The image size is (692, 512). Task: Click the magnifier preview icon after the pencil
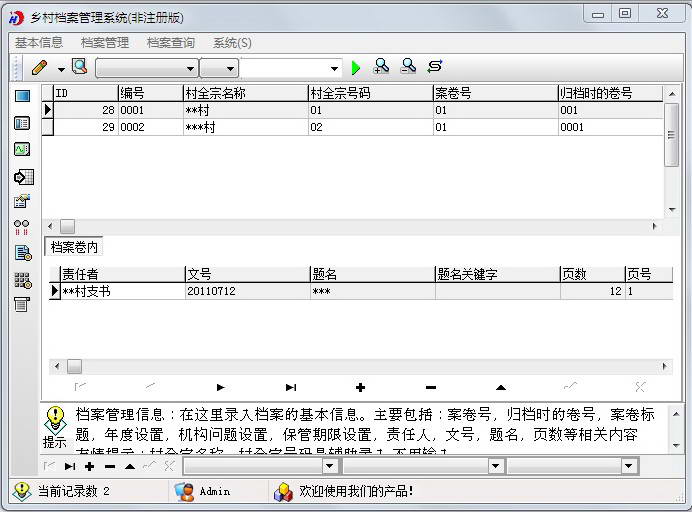pyautogui.click(x=79, y=67)
